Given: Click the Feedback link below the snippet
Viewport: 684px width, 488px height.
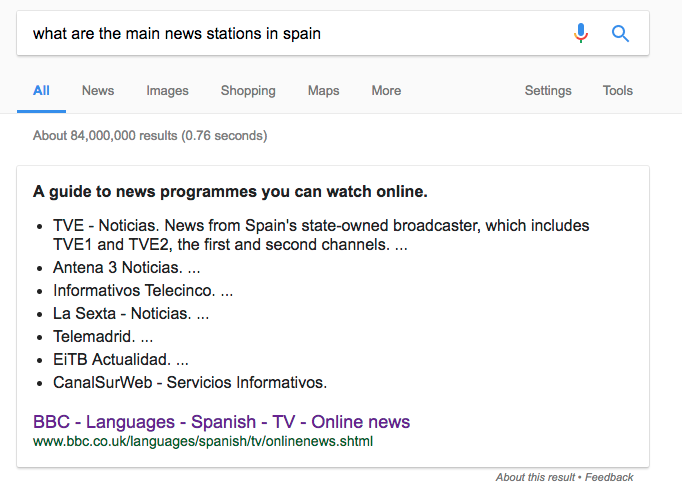Looking at the screenshot, I should click(609, 477).
